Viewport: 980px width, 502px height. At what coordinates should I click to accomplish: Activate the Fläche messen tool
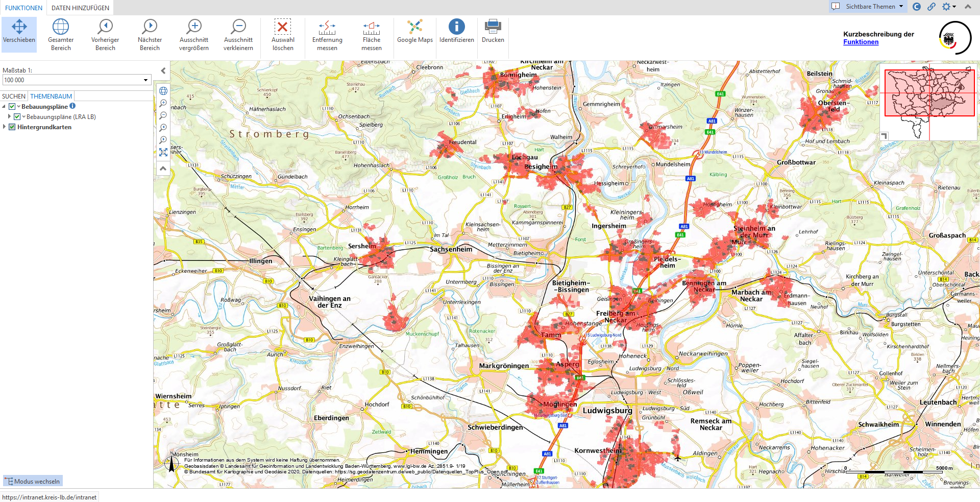(x=371, y=34)
